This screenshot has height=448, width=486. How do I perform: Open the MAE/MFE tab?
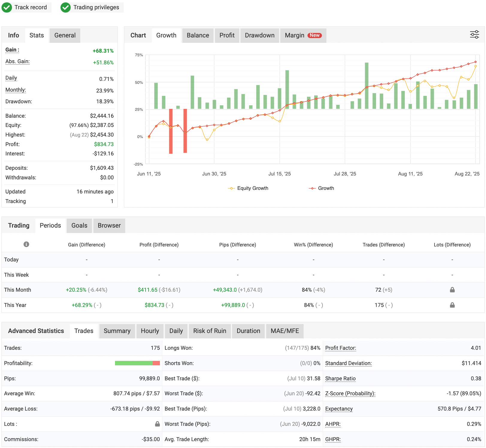coord(285,331)
